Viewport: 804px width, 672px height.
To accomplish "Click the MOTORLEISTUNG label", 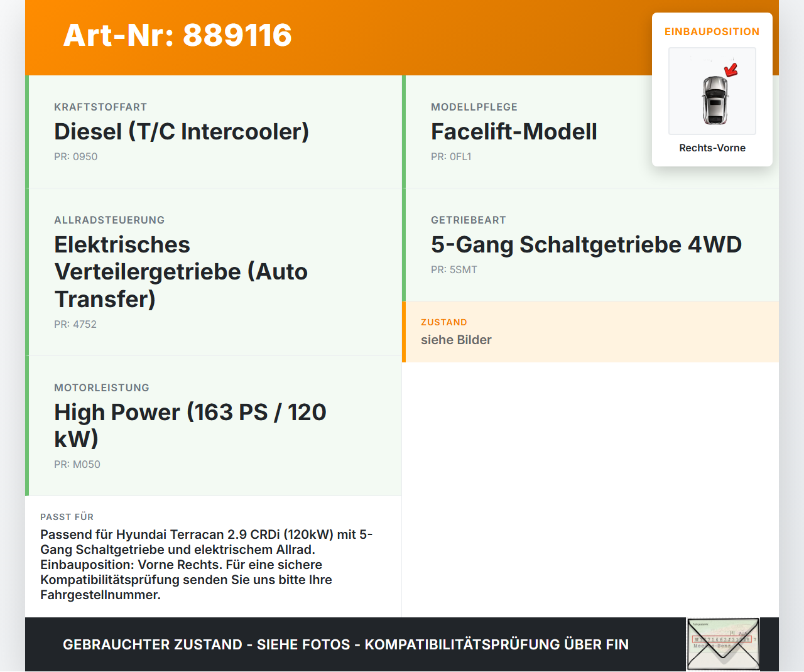I will [x=102, y=388].
